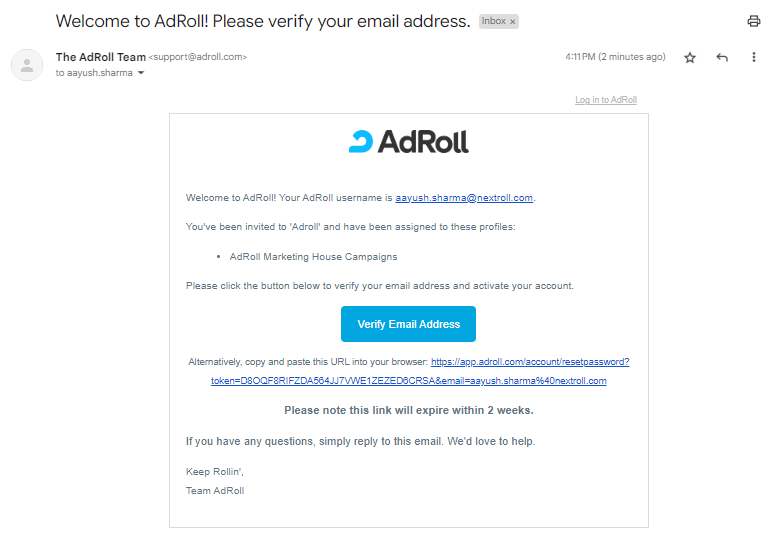Click the support@adroll.com sender address

point(198,58)
